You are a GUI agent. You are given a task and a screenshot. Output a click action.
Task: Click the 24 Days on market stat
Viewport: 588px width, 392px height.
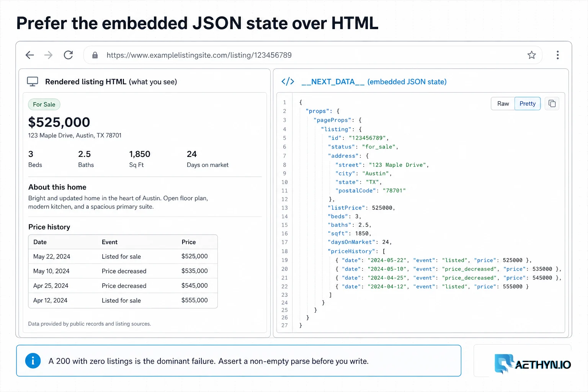click(x=207, y=159)
